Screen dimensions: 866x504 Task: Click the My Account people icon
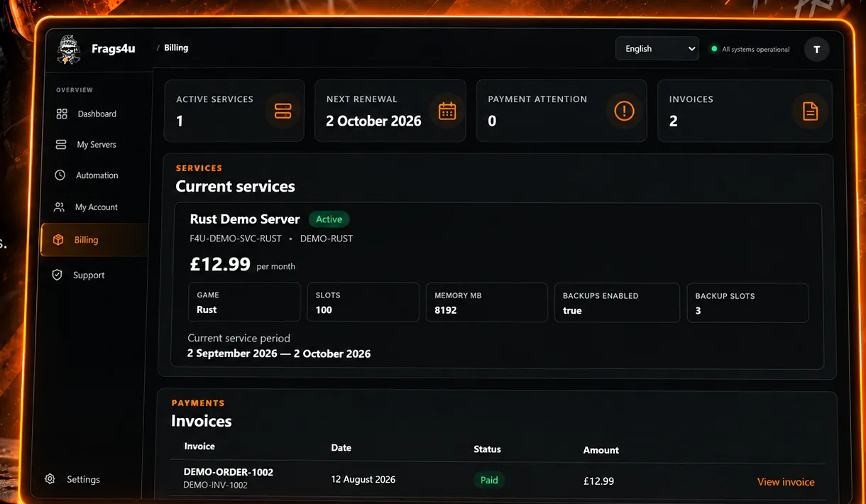click(x=59, y=207)
